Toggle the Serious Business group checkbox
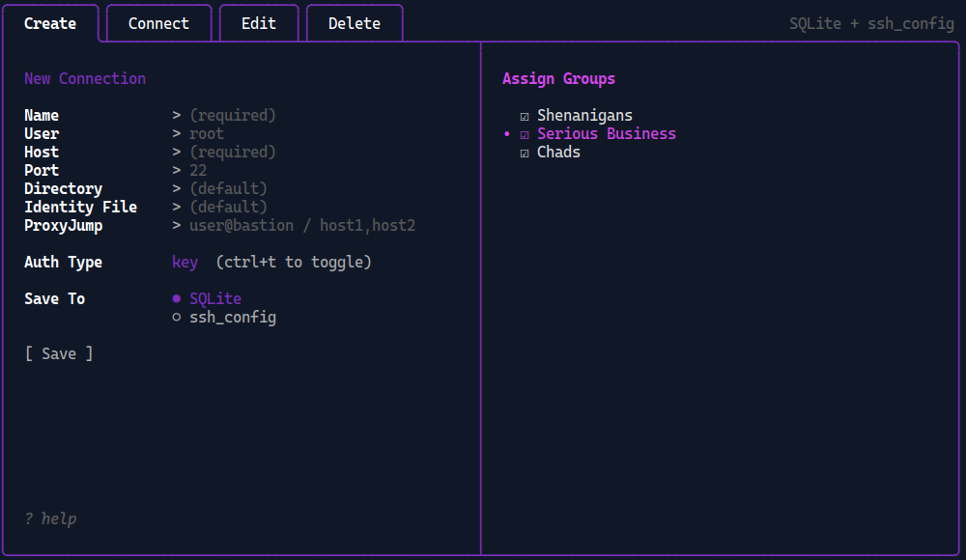This screenshot has height=560, width=966. pyautogui.click(x=525, y=135)
